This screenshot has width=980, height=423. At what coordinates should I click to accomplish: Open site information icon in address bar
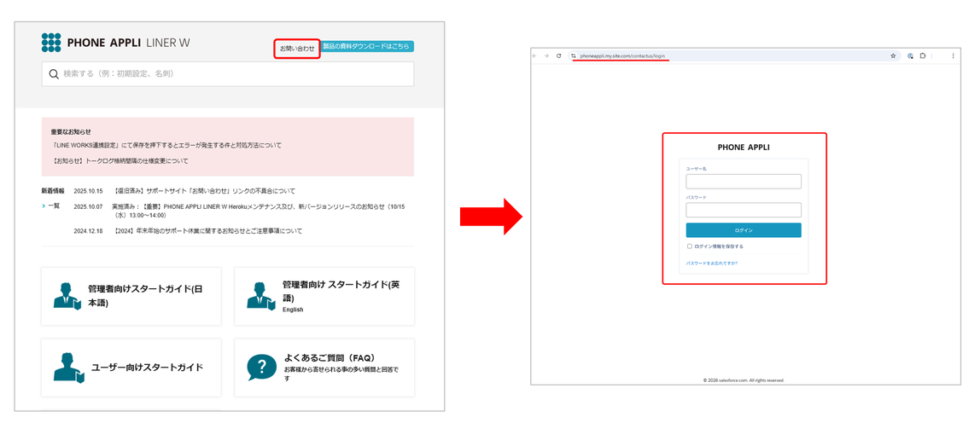(573, 55)
